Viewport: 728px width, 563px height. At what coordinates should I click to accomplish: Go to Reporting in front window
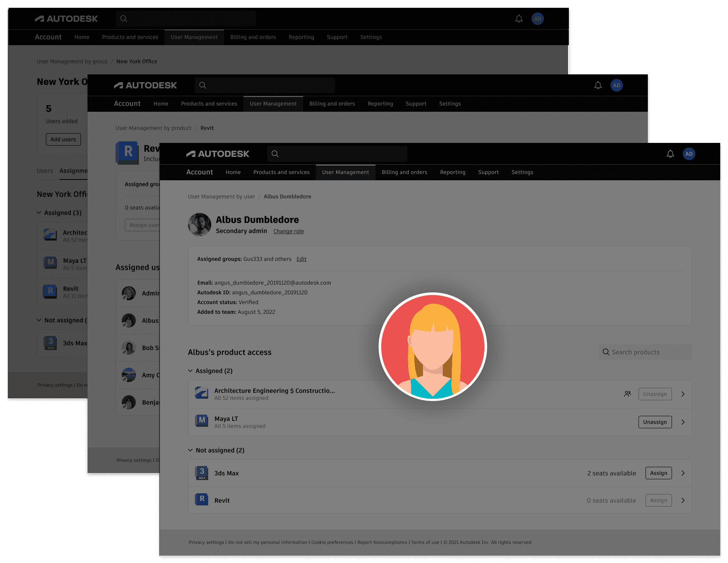click(453, 172)
